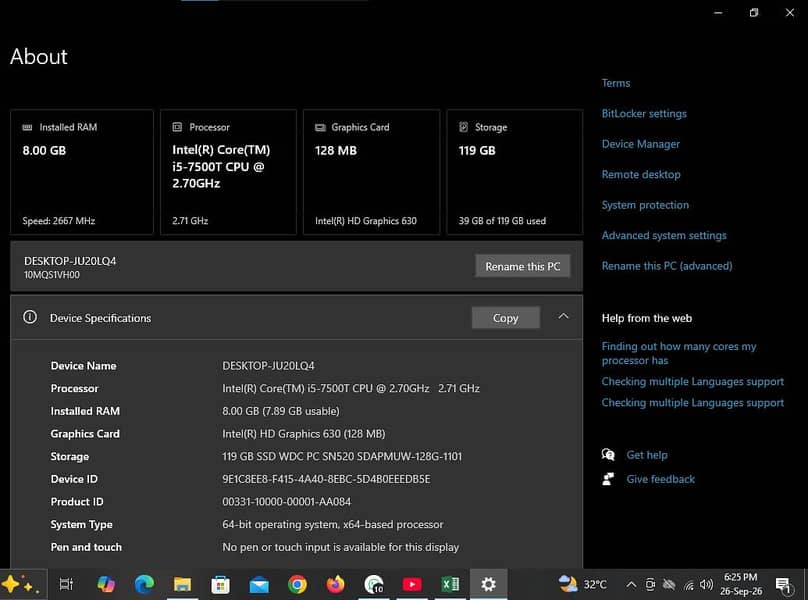This screenshot has height=600, width=808.
Task: Click '39 GB of 119 GB used' text
Action: [502, 221]
